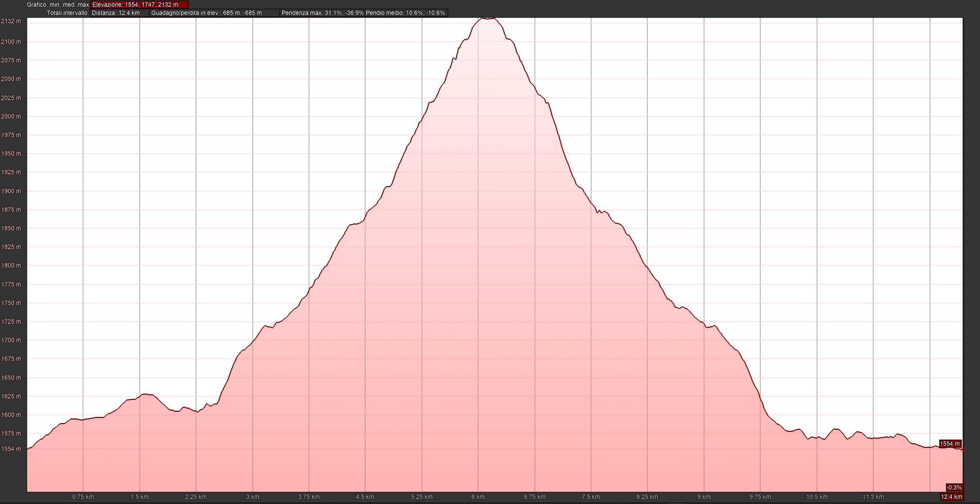The height and width of the screenshot is (504, 980).
Task: Click the 0.75 km x-axis tick label
Action: (x=83, y=497)
